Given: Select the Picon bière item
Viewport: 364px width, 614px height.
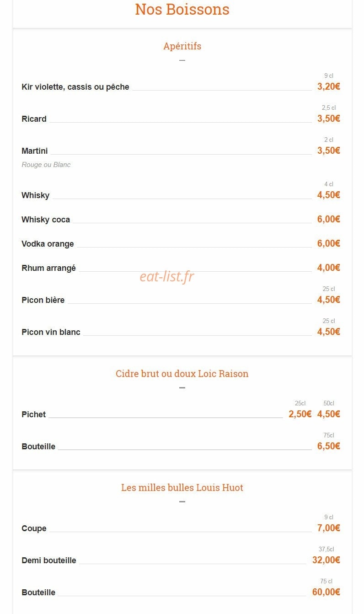Looking at the screenshot, I should click(x=43, y=300).
